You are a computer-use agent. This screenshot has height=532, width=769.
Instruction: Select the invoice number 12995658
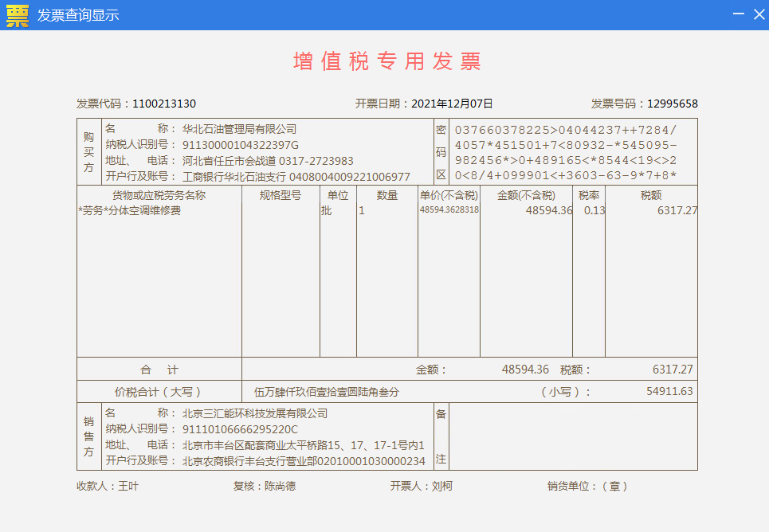(672, 104)
